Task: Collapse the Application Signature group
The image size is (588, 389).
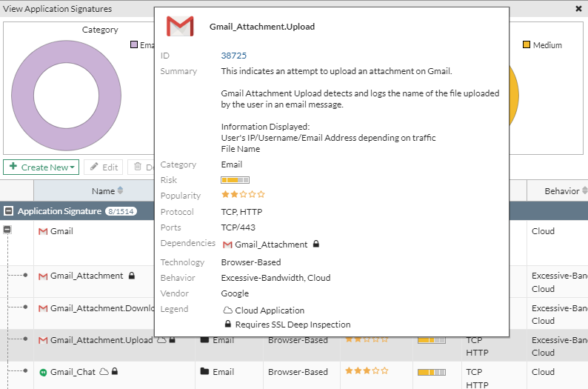Action: (8, 211)
